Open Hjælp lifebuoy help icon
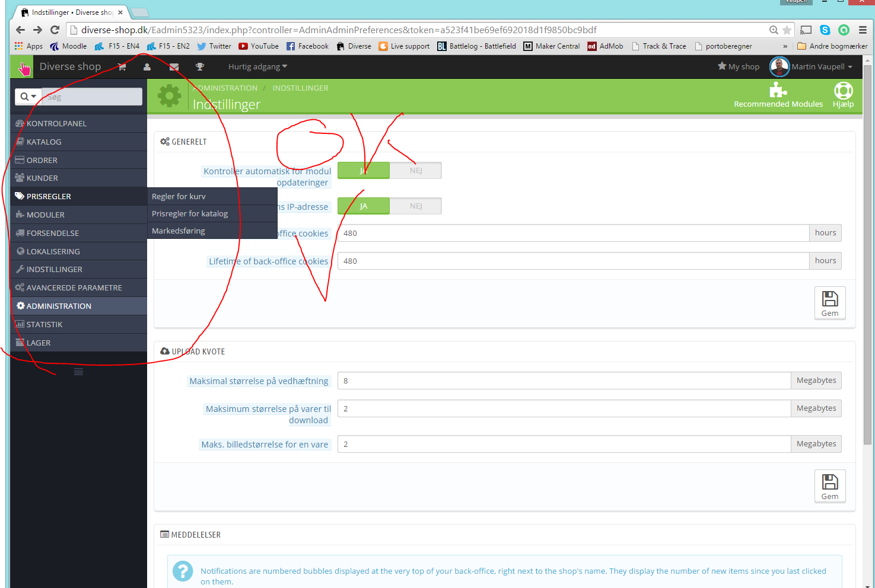The width and height of the screenshot is (875, 588). tap(843, 90)
